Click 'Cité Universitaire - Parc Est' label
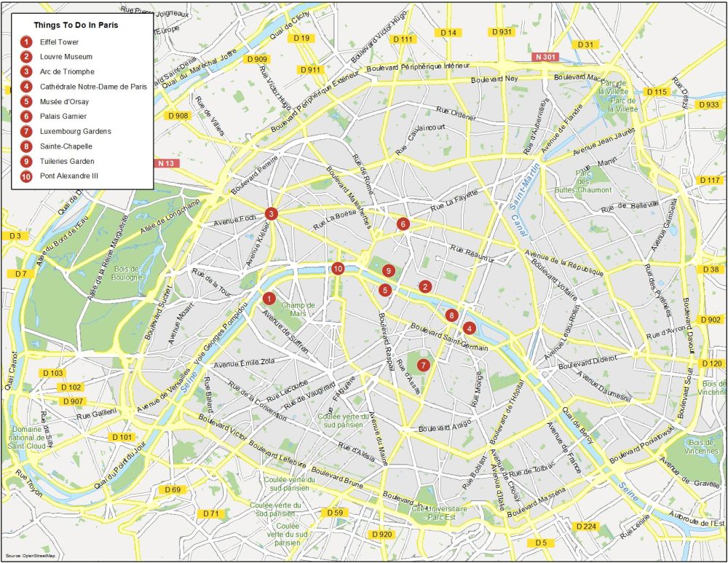The height and width of the screenshot is (563, 728). point(439,513)
